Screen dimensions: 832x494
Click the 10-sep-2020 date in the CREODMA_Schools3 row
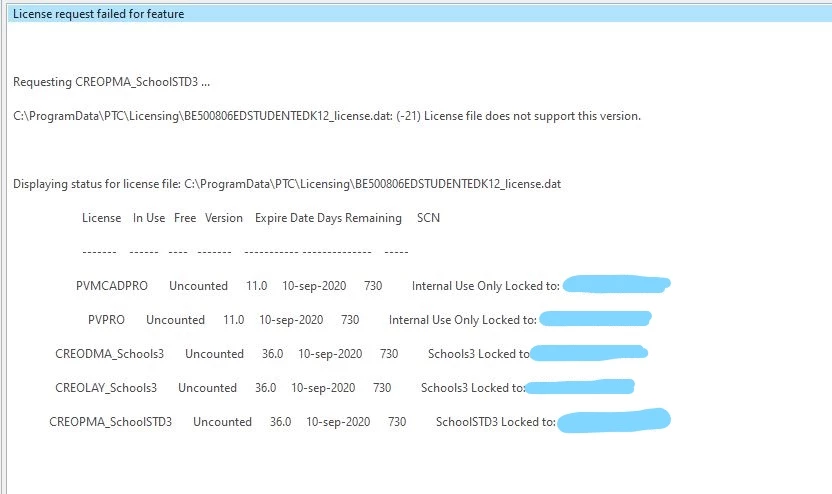point(330,354)
